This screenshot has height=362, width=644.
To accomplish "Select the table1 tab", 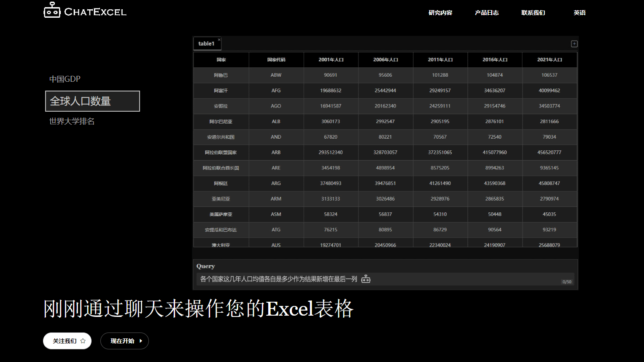I will pos(206,43).
